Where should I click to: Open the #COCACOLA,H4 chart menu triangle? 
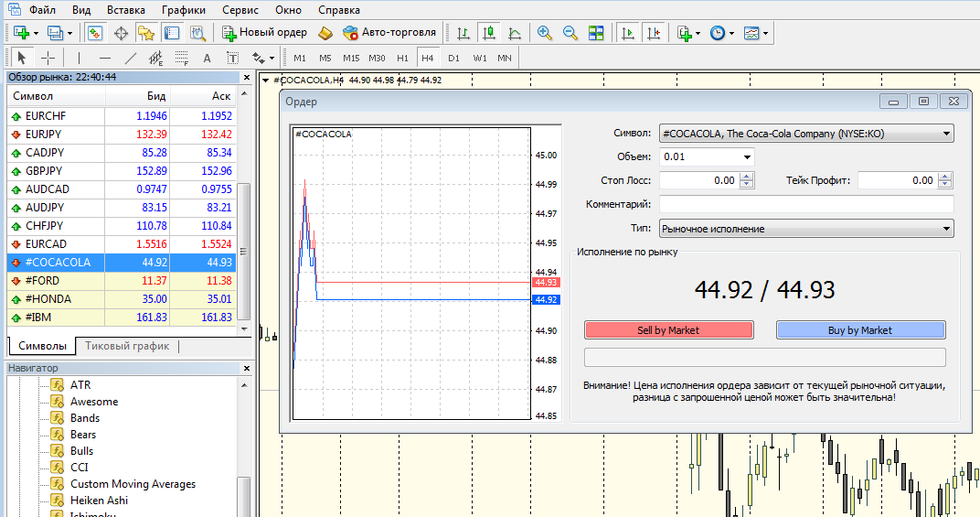(266, 81)
